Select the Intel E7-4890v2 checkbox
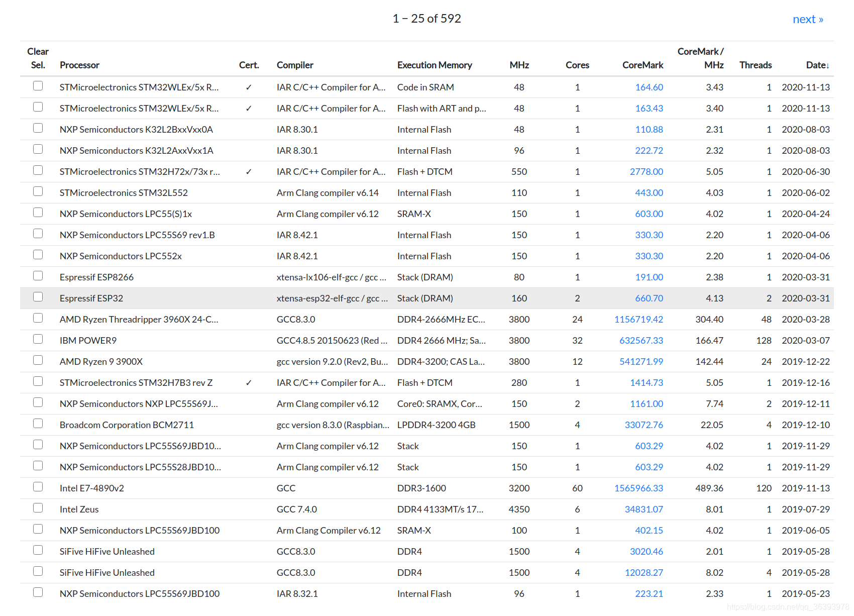Screen dimensions: 854x616 [x=38, y=487]
